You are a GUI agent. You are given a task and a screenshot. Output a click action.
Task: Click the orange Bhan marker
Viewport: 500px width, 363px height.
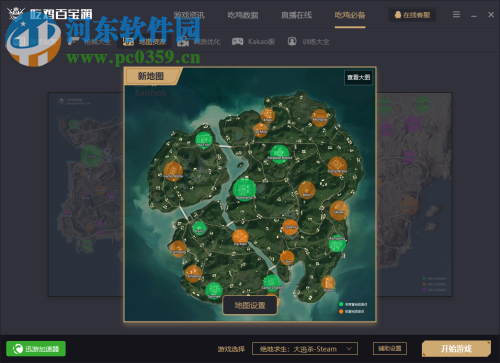tap(307, 190)
